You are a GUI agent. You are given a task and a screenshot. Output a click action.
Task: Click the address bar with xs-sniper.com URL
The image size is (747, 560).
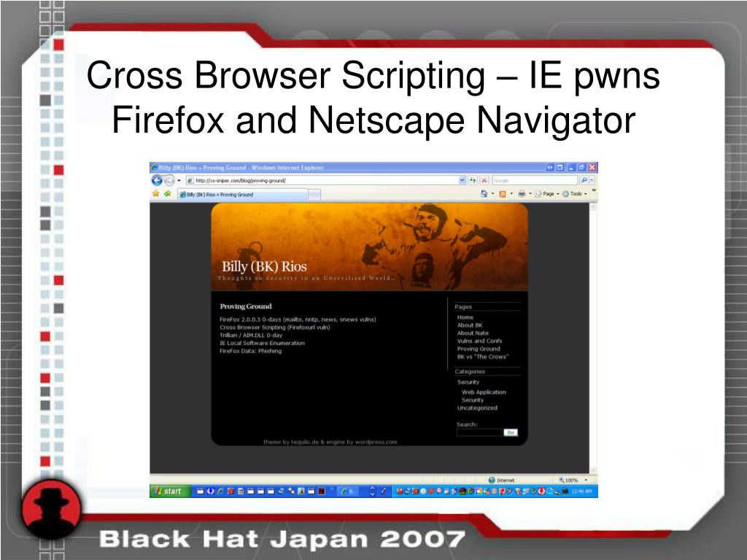pyautogui.click(x=326, y=181)
